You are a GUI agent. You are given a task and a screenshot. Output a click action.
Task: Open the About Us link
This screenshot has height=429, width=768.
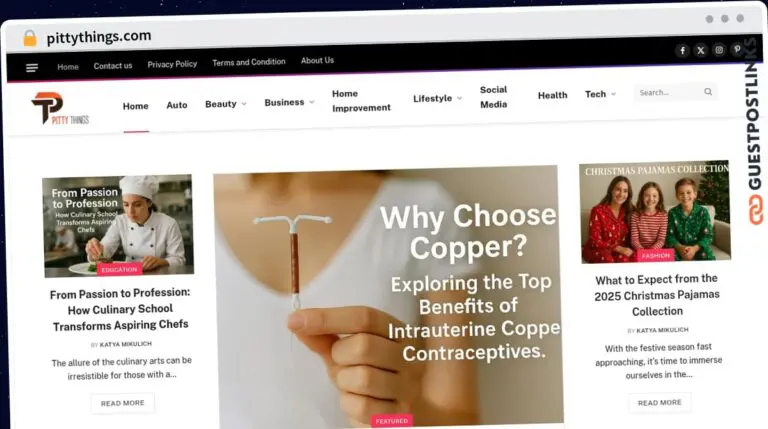(x=317, y=60)
